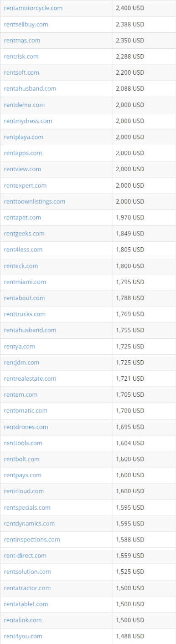Click the rentjdm.com link

point(21,362)
